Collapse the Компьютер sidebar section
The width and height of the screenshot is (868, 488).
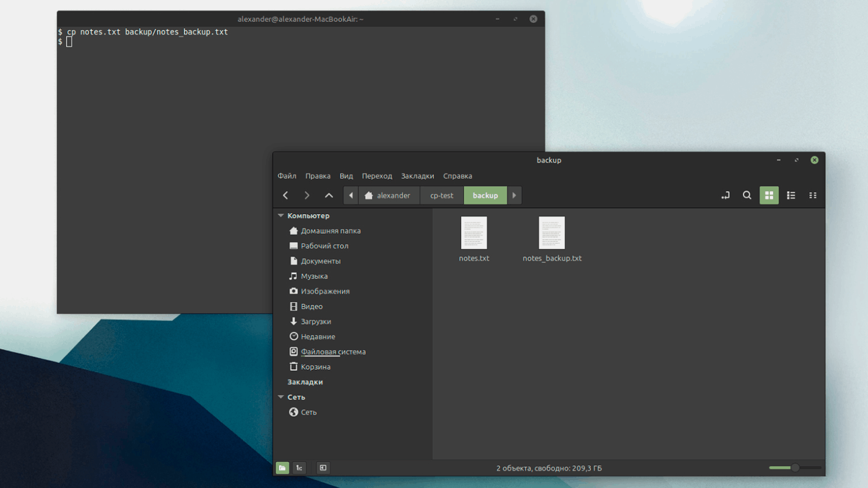pyautogui.click(x=281, y=216)
